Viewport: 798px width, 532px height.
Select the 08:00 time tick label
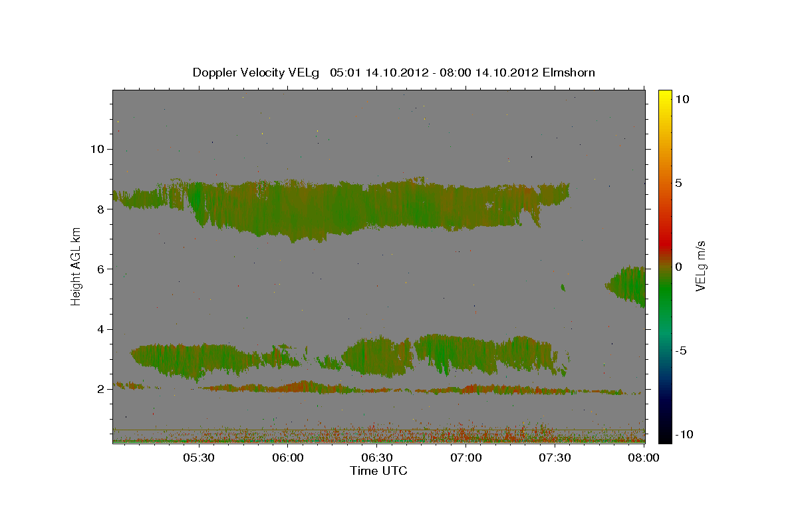[644, 458]
